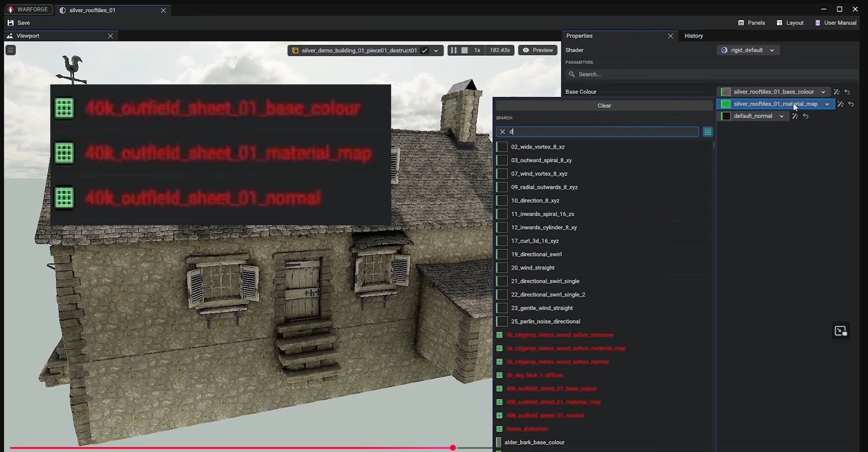Select texture 19_directional_swirl
Viewport: 868px width, 452px height.
604,255
